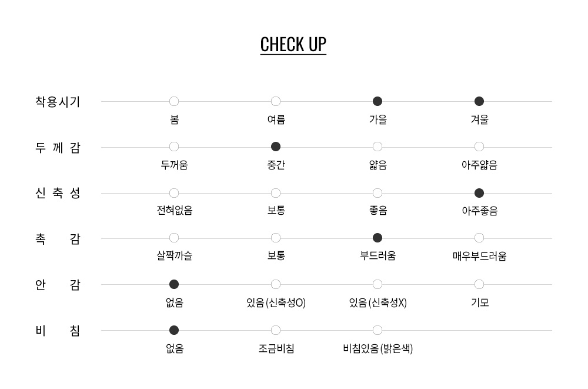Select the 아주얇음 thickness dot
Viewport: 588px width, 389px height.
coord(479,147)
